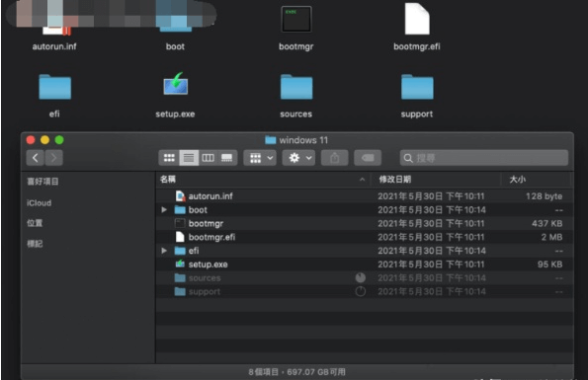Expand the boot folder disclosure triangle
Screen dimensions: 588x380
tap(164, 210)
